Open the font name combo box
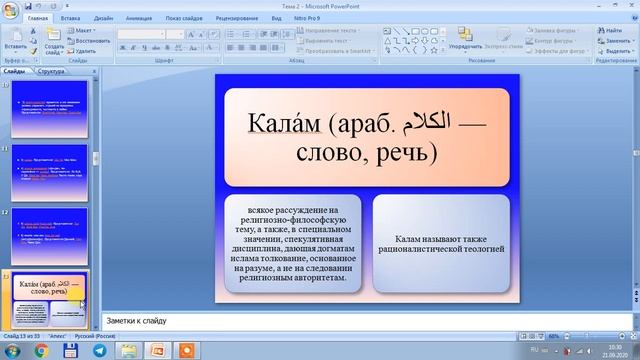The width and height of the screenshot is (640, 360). (141, 34)
